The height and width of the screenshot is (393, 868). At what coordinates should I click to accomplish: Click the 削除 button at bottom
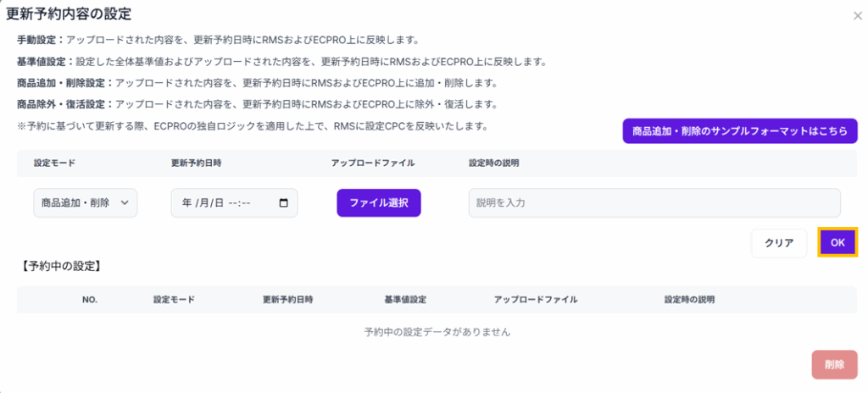click(x=834, y=364)
